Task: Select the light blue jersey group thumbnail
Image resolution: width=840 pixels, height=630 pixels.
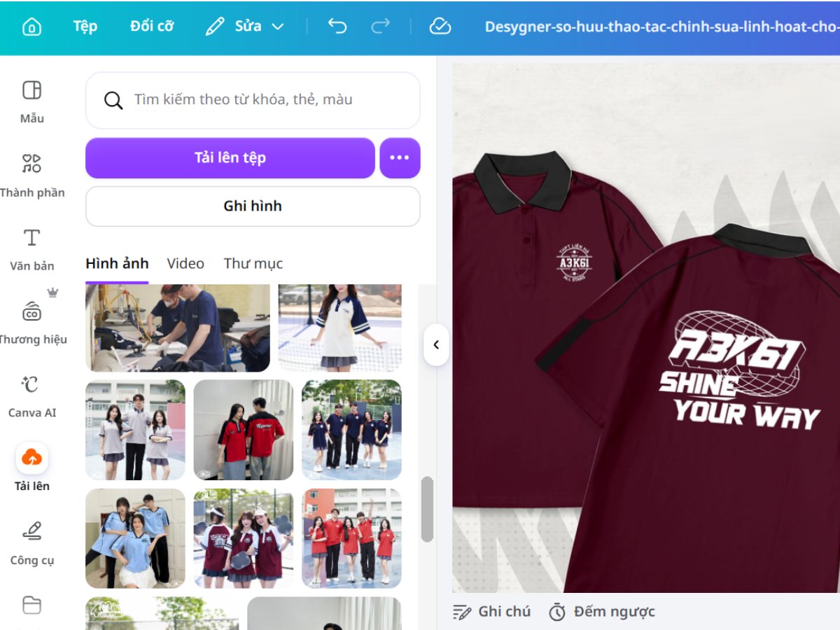Action: 135,538
